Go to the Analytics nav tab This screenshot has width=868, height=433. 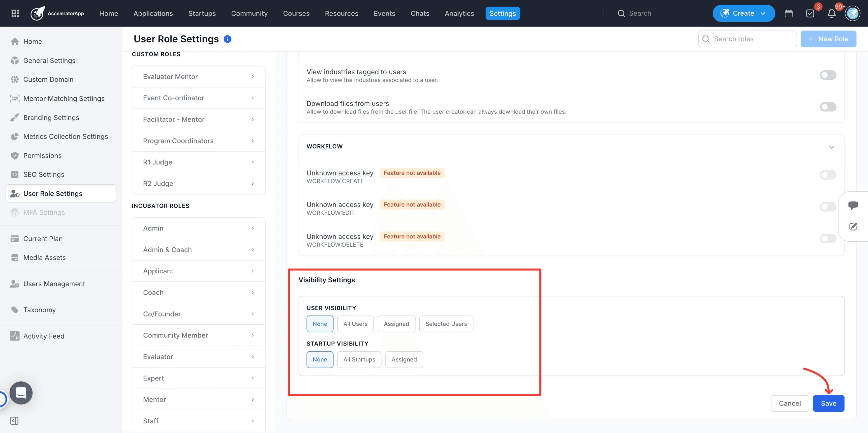click(459, 13)
